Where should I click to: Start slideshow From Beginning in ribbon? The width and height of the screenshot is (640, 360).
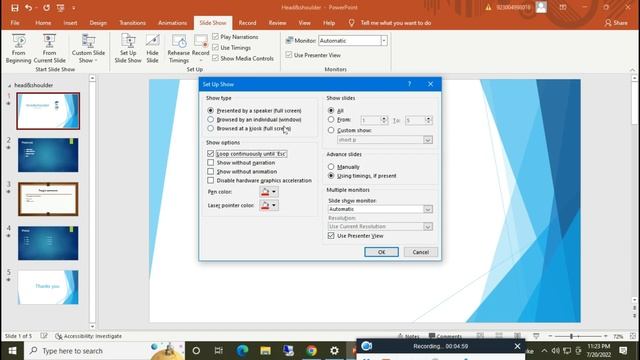point(18,49)
